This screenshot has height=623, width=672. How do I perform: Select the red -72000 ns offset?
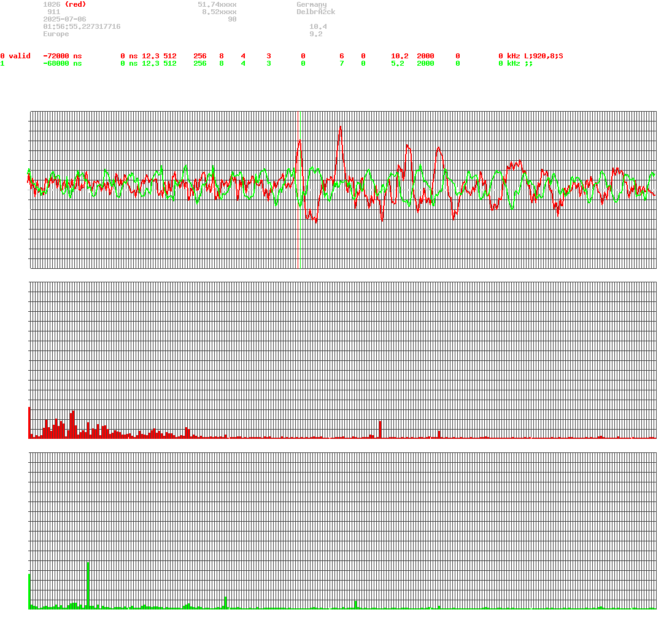[x=63, y=56]
